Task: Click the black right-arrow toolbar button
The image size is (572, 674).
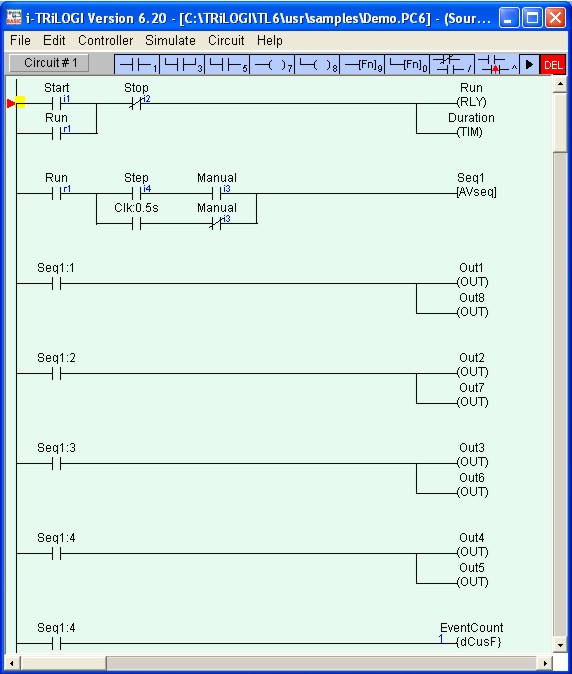Action: [529, 65]
